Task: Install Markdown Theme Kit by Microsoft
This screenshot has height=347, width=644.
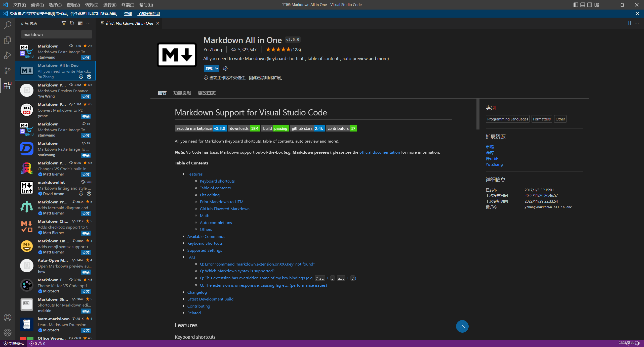Action: pos(86,291)
